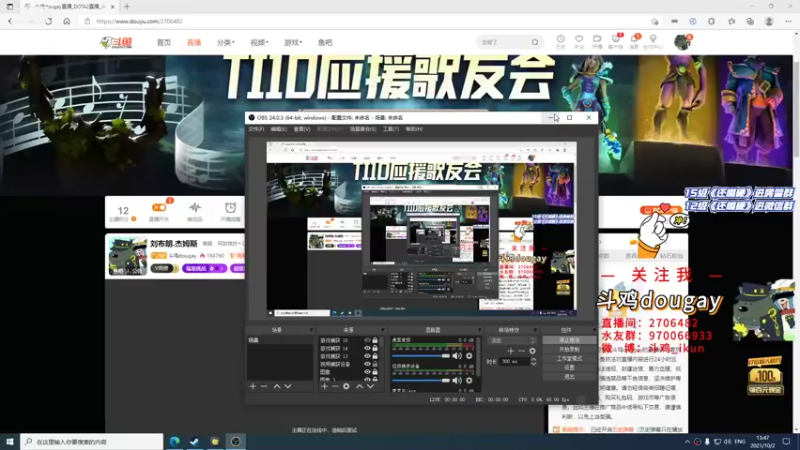
Task: Open transition properties gear icon
Action: pyautogui.click(x=532, y=351)
